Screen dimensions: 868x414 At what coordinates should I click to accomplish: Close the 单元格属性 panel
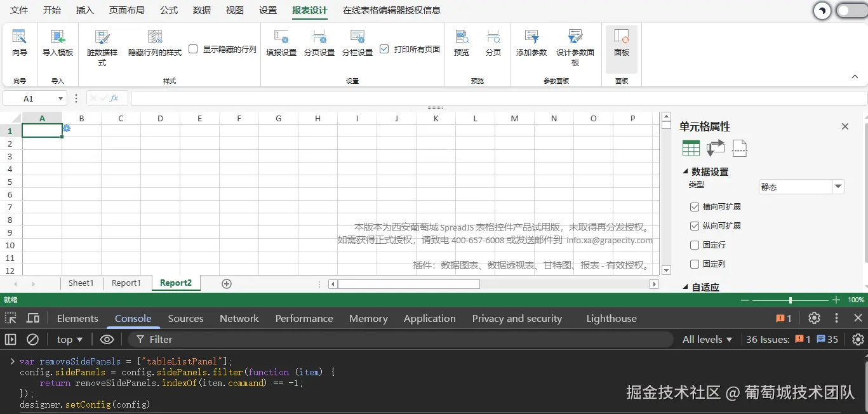pos(845,126)
